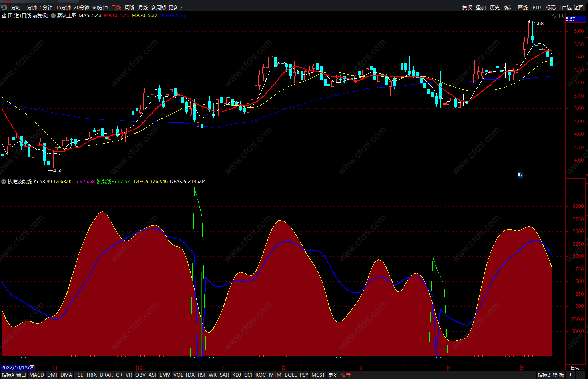Toggle the 叠加 overlay option

coord(481,8)
